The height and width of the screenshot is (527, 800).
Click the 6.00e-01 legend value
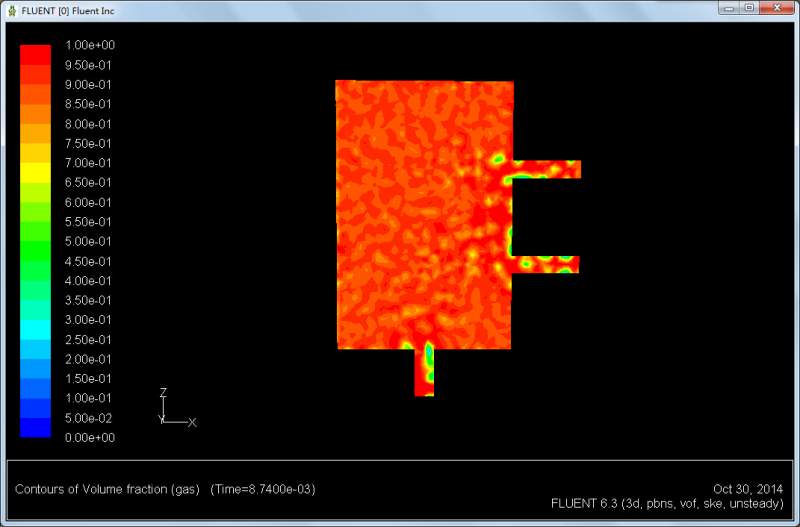tap(88, 203)
